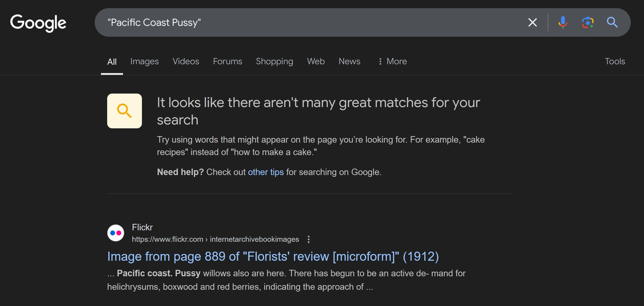Screen dimensions: 644x306
Task: Open the Tools button
Action: click(x=615, y=61)
